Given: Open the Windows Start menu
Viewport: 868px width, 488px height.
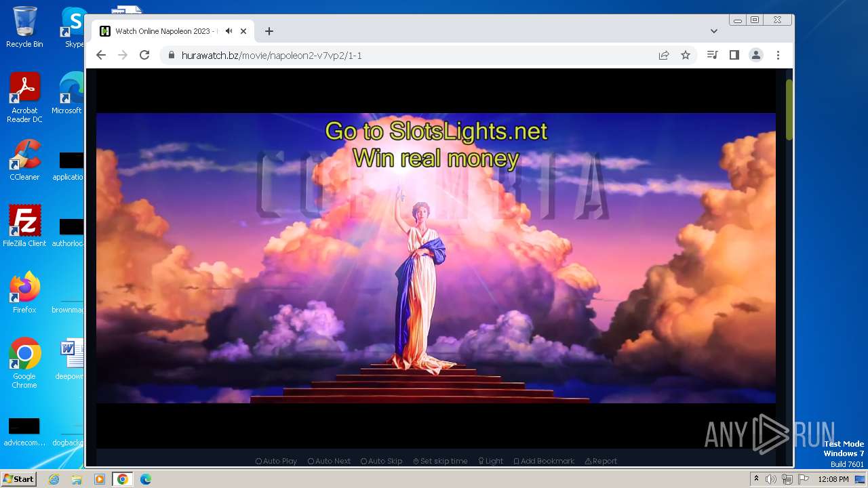Looking at the screenshot, I should tap(18, 479).
